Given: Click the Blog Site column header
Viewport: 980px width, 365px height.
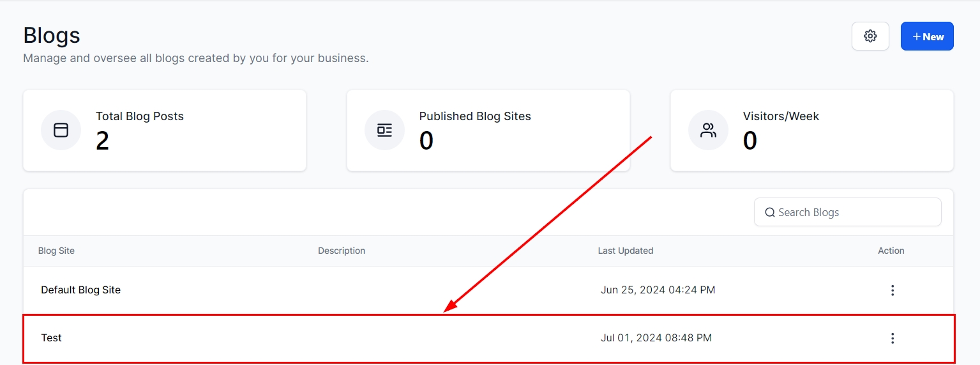Looking at the screenshot, I should coord(56,251).
